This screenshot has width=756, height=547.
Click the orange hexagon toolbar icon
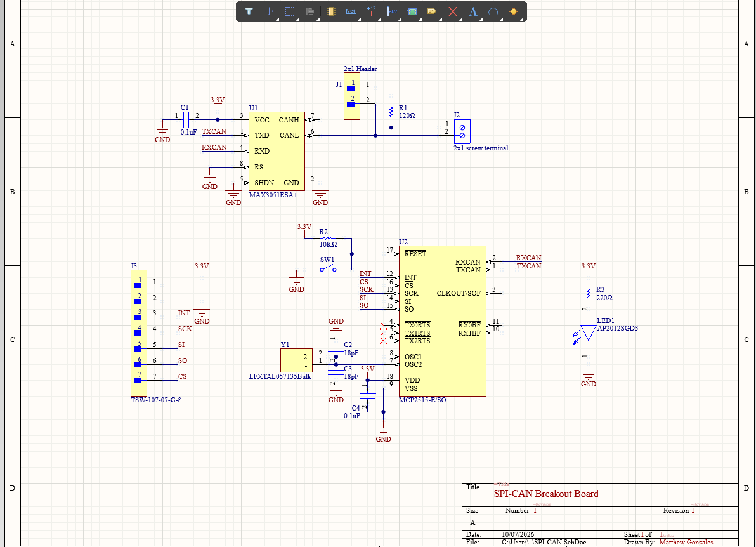[514, 11]
